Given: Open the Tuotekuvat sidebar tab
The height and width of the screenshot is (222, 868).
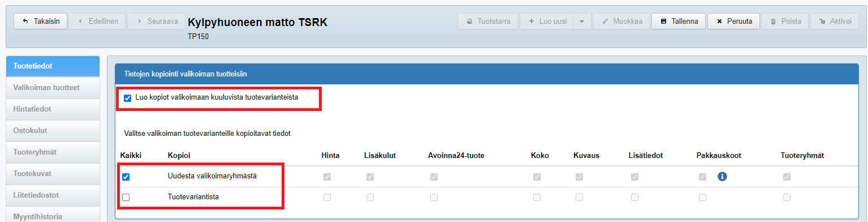Looking at the screenshot, I should pos(53,174).
